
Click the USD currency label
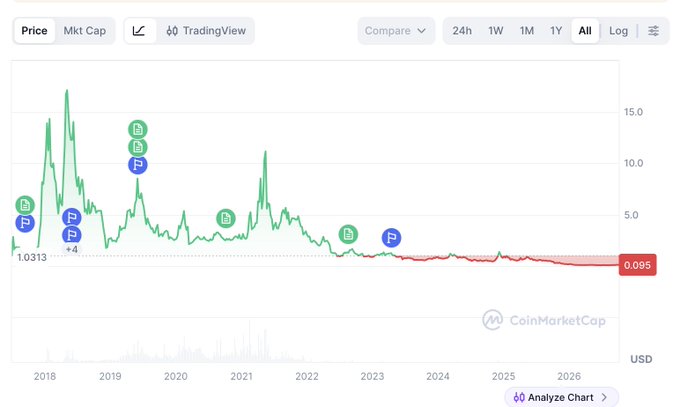(x=641, y=359)
